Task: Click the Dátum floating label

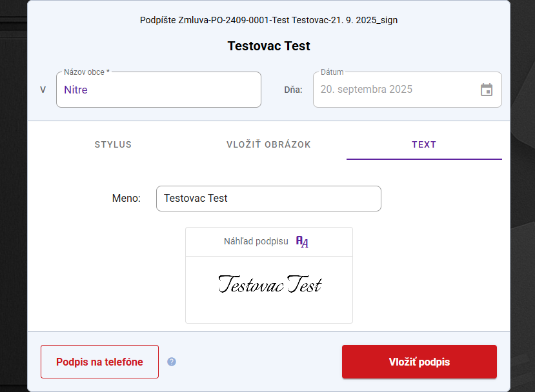Action: (332, 72)
